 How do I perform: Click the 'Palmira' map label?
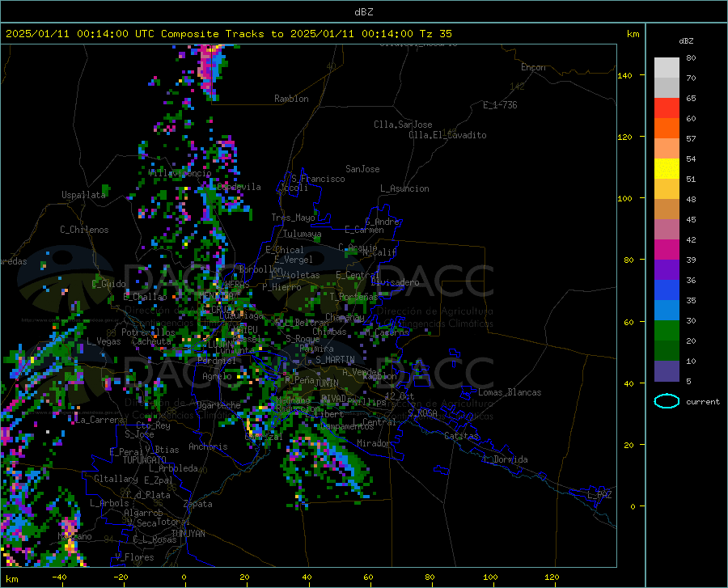point(316,348)
